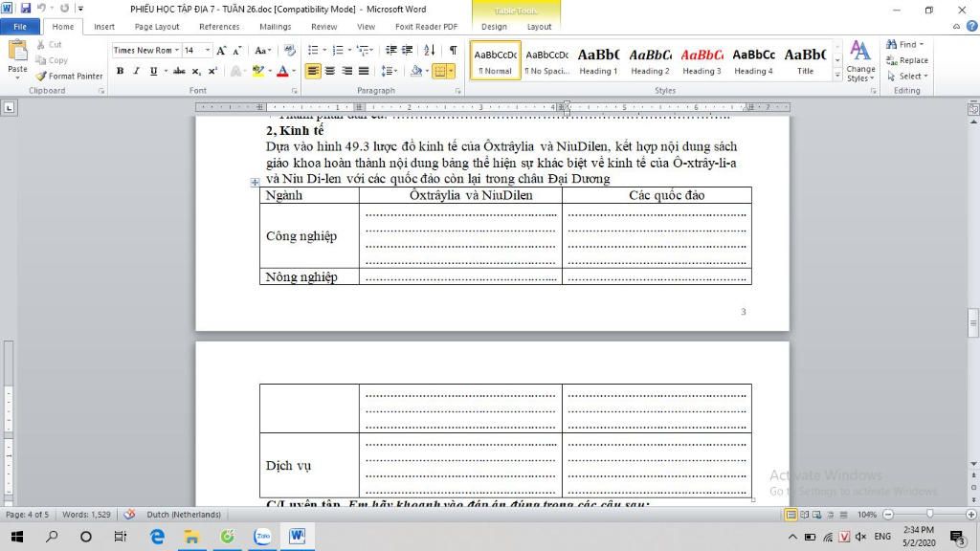
Task: Switch to the Mailings tab
Action: pyautogui.click(x=276, y=26)
